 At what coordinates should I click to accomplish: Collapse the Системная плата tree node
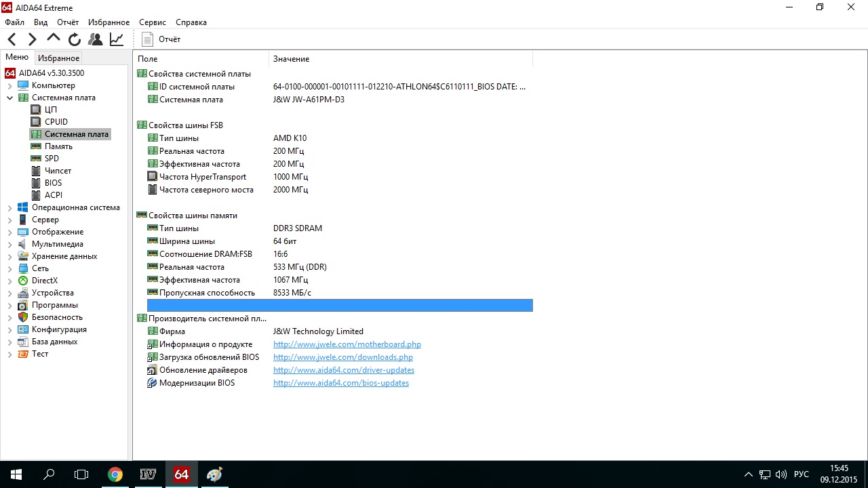10,98
